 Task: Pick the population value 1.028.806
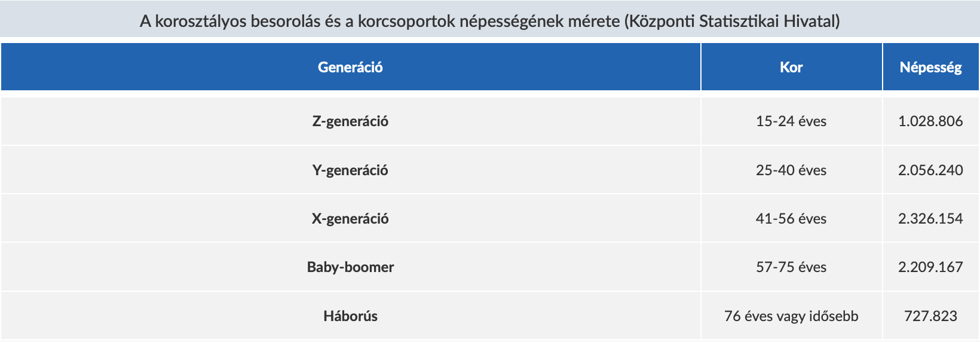930,121
